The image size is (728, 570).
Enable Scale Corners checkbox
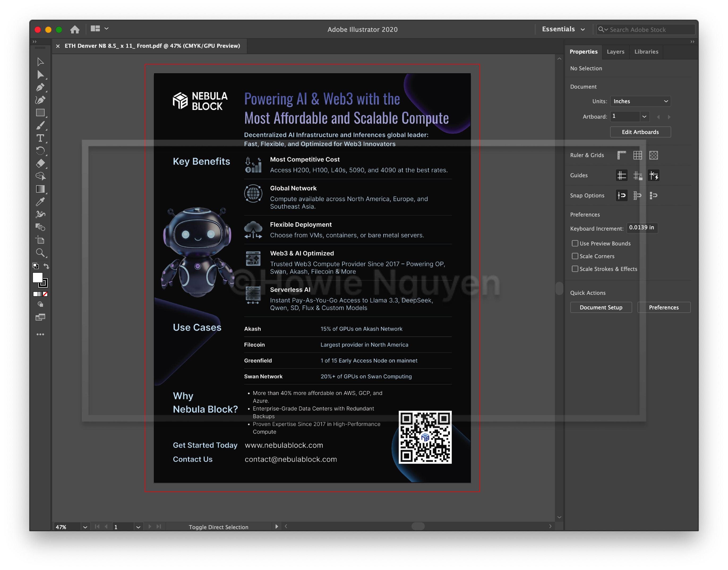point(575,256)
